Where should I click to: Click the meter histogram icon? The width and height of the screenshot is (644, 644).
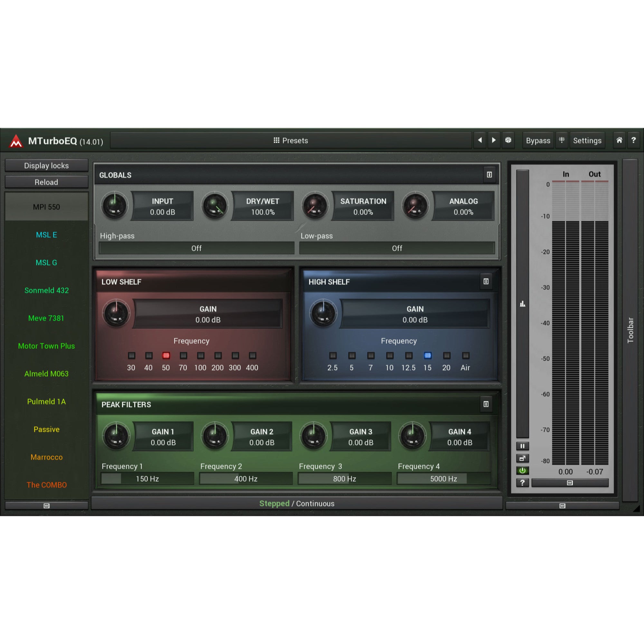pyautogui.click(x=522, y=304)
